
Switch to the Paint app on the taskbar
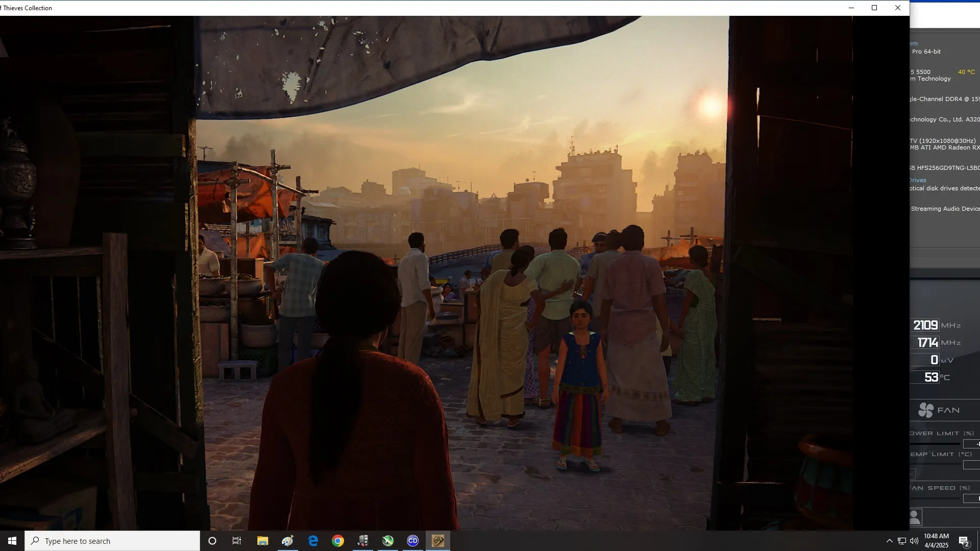[287, 541]
